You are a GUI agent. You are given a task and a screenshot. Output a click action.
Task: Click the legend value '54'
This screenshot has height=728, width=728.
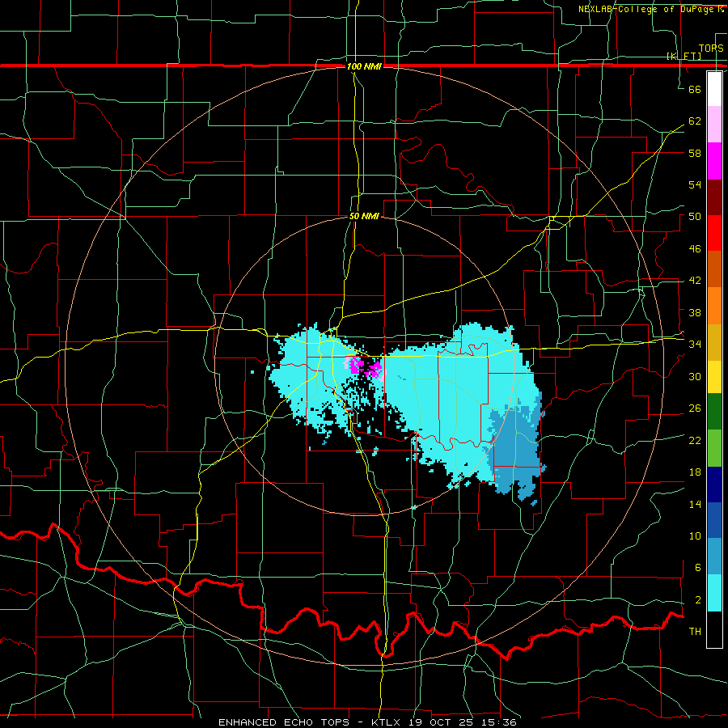695,184
